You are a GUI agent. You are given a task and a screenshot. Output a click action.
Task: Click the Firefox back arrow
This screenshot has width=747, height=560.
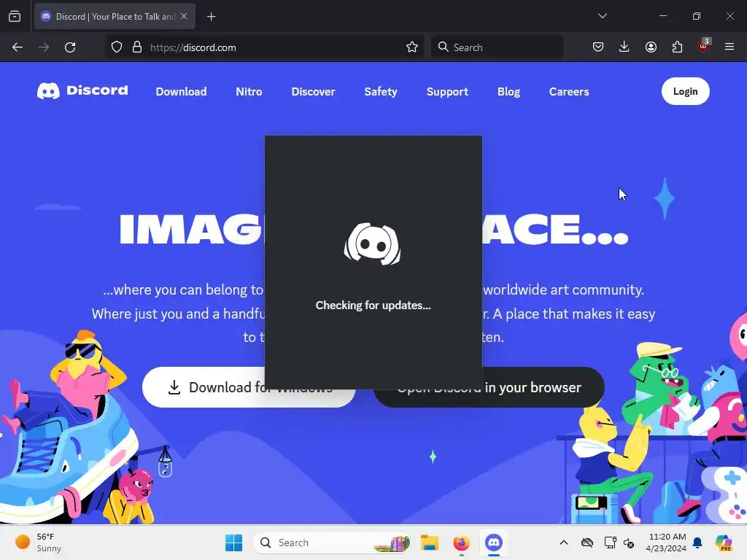tap(18, 47)
